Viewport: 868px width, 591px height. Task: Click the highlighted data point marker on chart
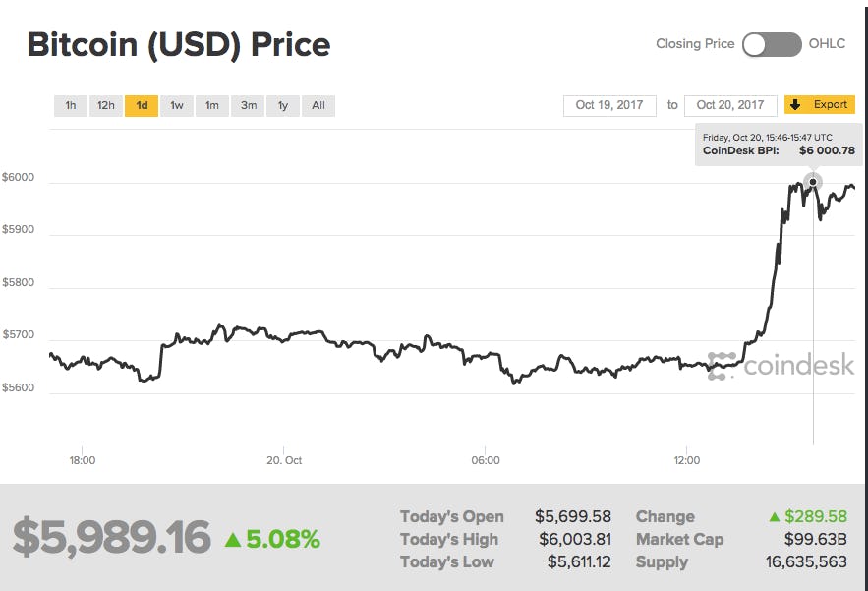point(813,182)
